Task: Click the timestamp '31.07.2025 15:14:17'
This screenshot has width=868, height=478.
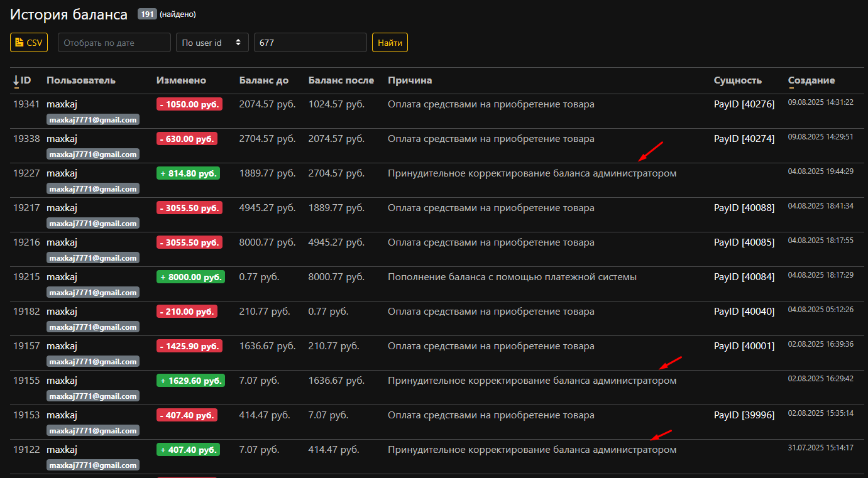Action: point(821,447)
